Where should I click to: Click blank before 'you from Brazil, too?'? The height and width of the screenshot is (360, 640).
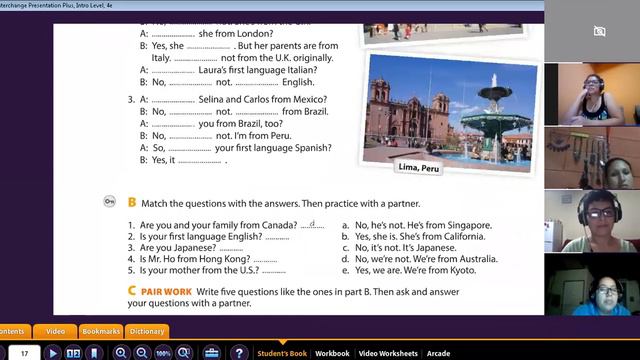pyautogui.click(x=173, y=124)
